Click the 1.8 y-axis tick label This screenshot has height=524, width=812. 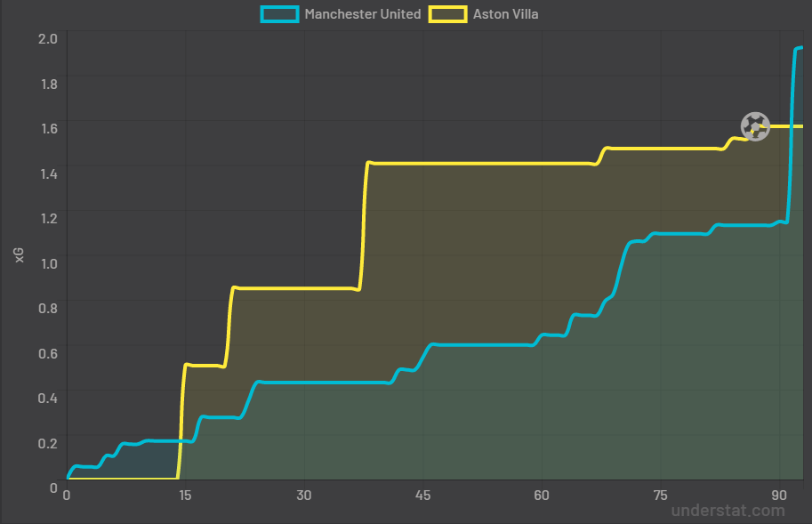47,84
